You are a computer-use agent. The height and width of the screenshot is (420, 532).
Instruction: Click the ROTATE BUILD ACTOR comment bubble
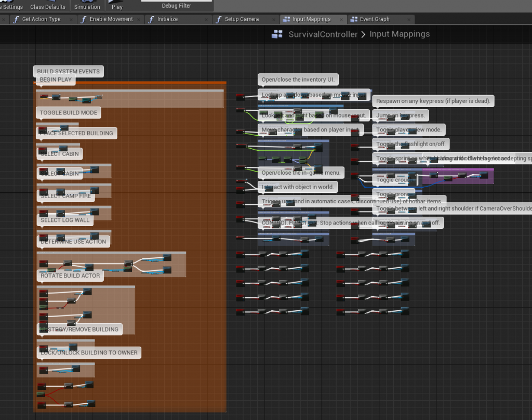(x=70, y=276)
